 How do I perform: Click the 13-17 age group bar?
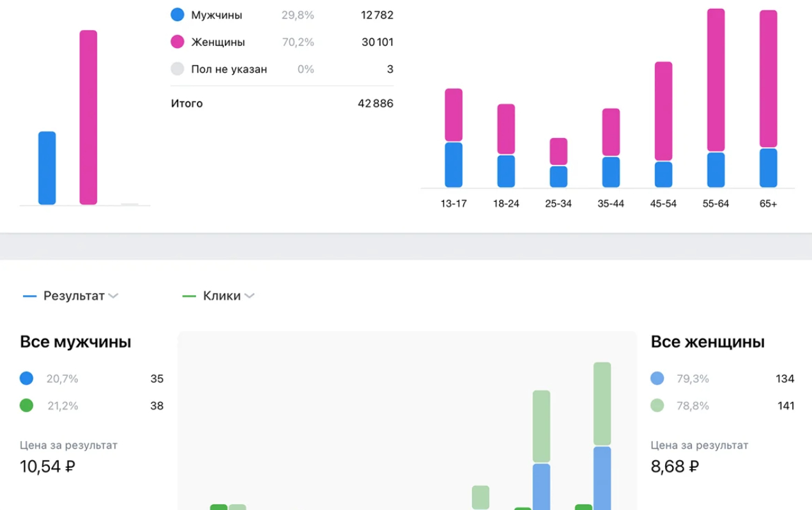pos(454,138)
